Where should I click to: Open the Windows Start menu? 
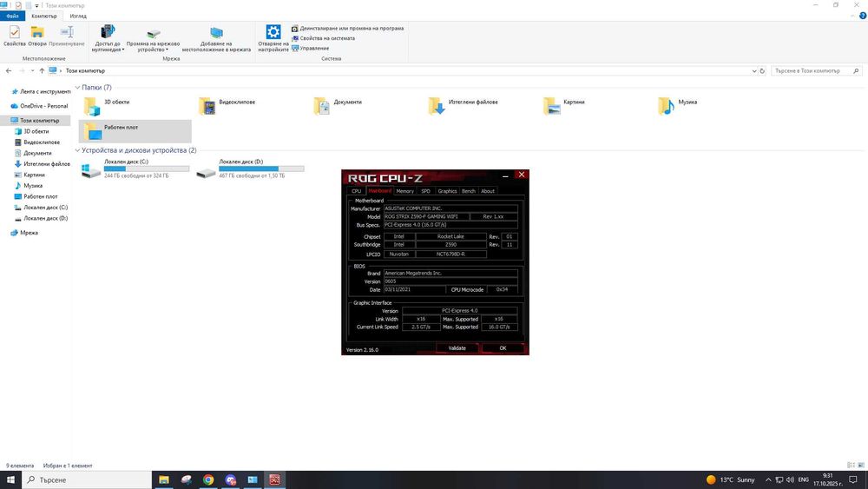click(10, 479)
